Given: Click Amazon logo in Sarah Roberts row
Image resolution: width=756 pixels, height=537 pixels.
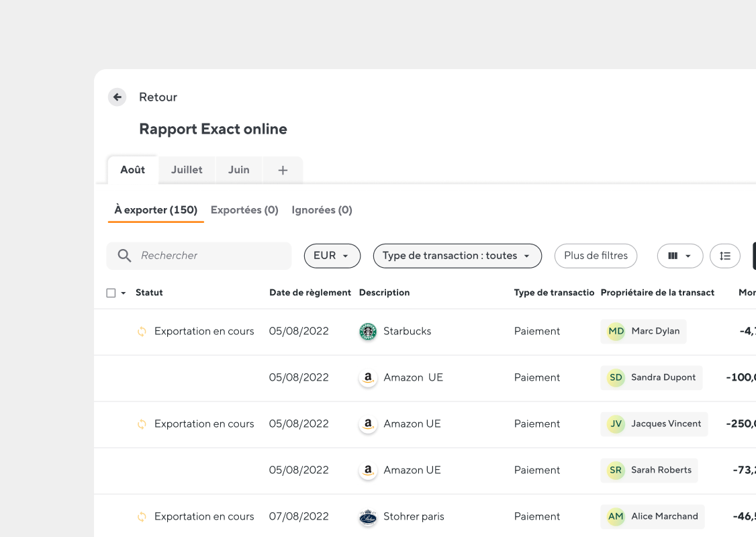Looking at the screenshot, I should click(x=368, y=471).
